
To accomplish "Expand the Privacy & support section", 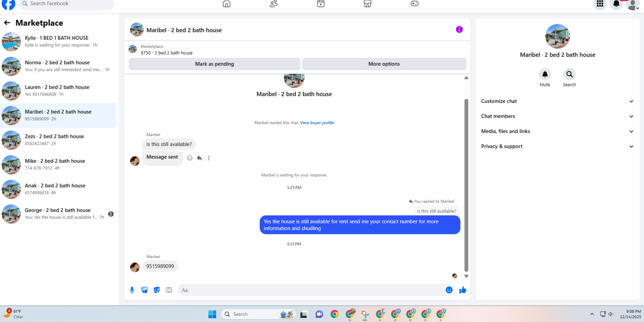I will click(557, 146).
